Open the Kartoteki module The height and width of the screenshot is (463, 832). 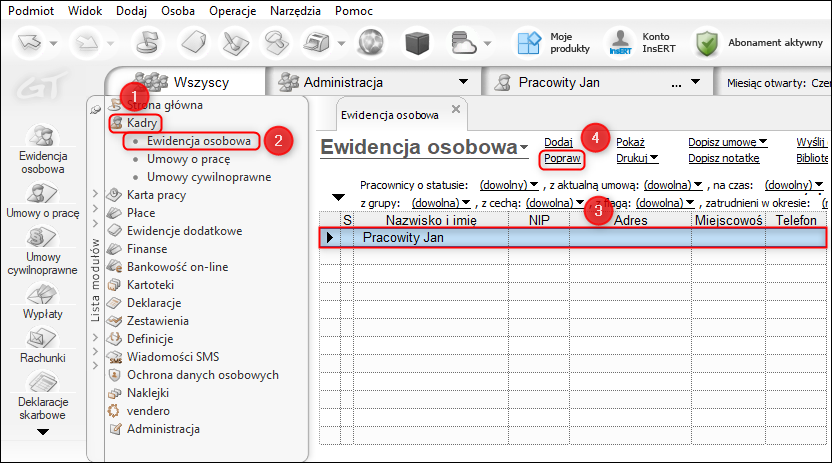click(150, 285)
